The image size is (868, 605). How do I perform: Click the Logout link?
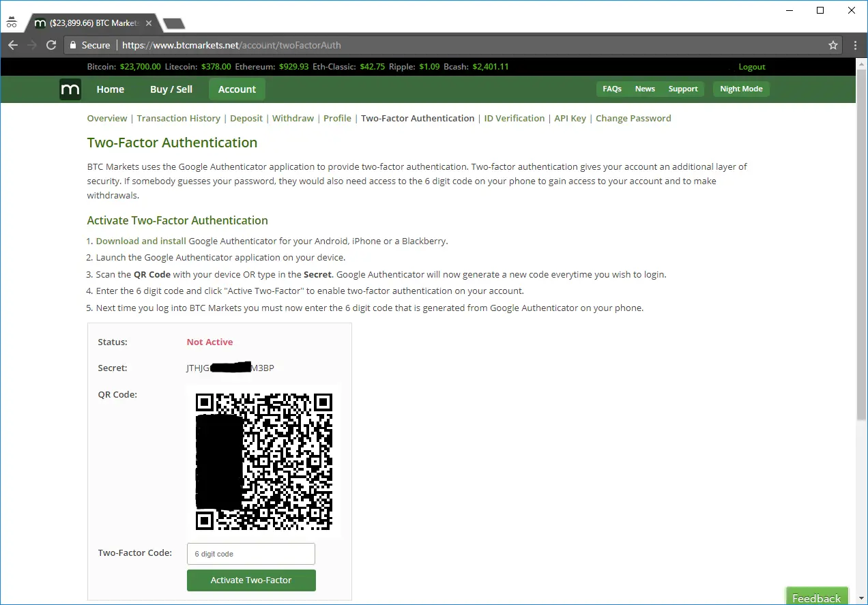(752, 67)
